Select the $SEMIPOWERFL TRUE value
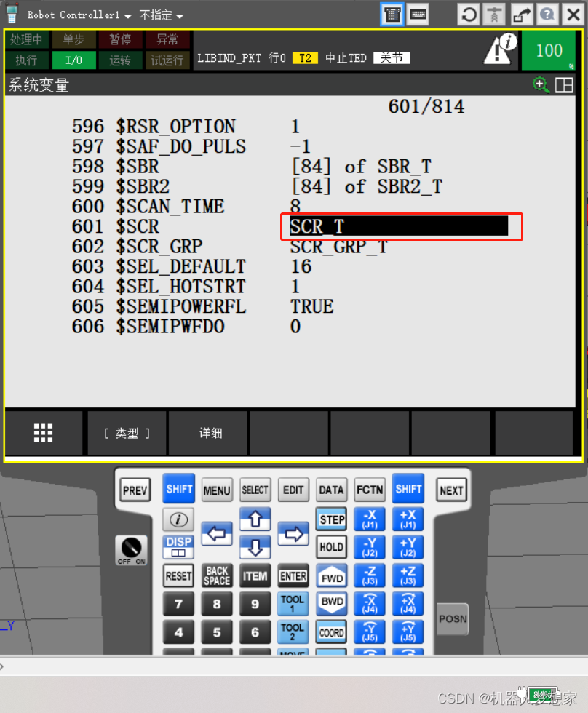 tap(312, 306)
